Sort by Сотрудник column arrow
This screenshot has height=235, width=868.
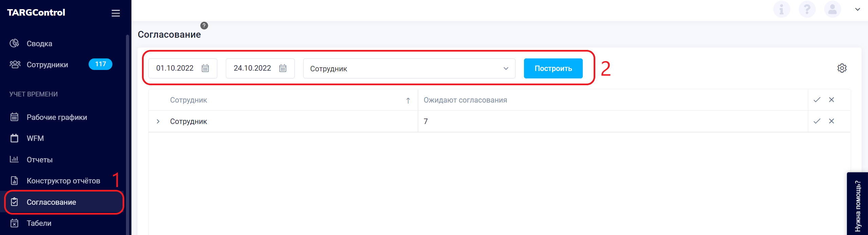click(408, 100)
